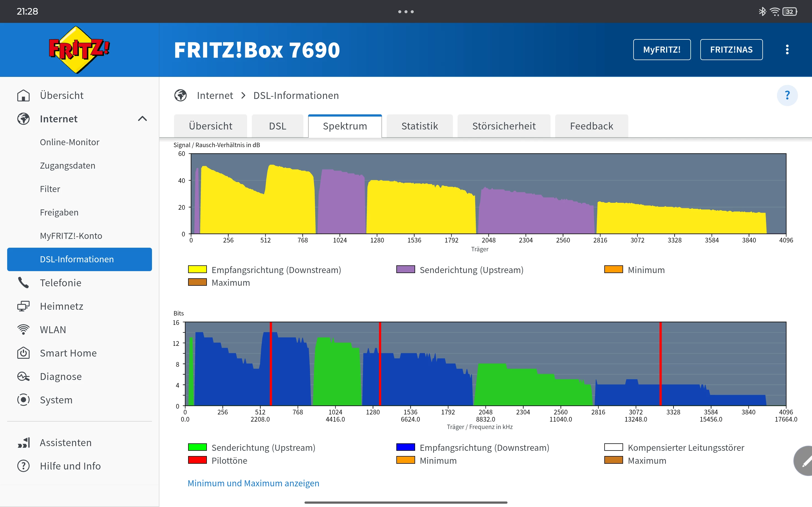Collapse the Internet menu chevron

tap(142, 119)
